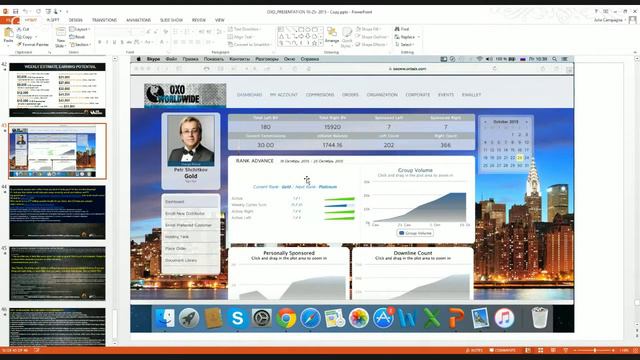Screen dimensions: 640x360
Task: Click the Redo button in title bar
Action: (x=38, y=11)
